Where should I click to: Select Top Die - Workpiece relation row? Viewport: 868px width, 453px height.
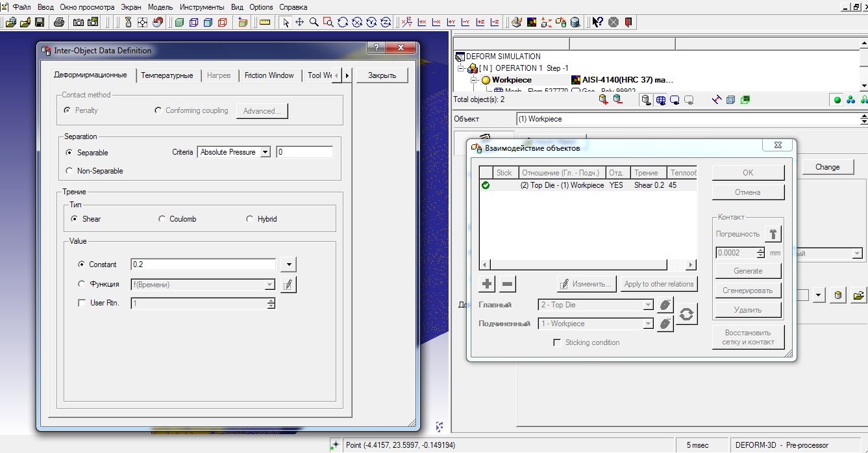(588, 185)
